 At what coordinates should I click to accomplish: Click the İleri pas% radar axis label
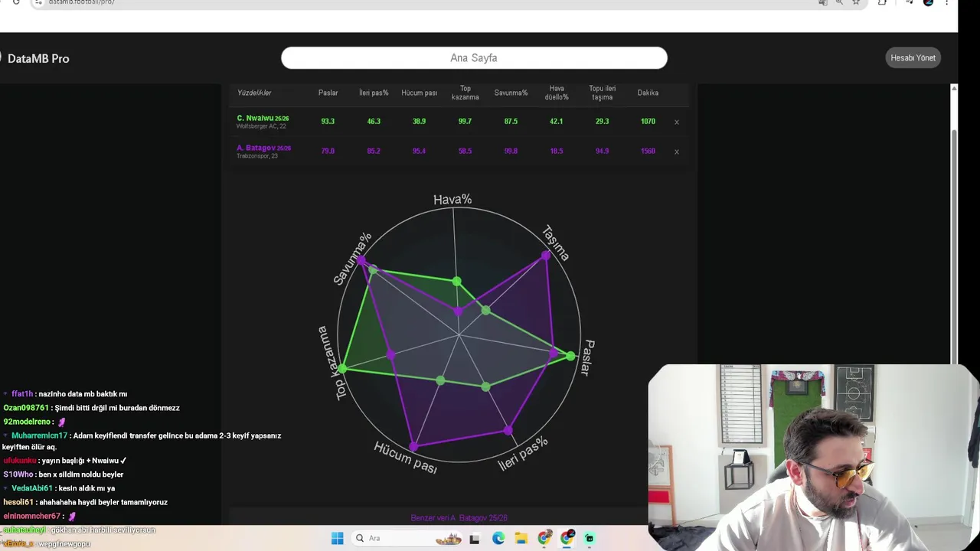523,454
